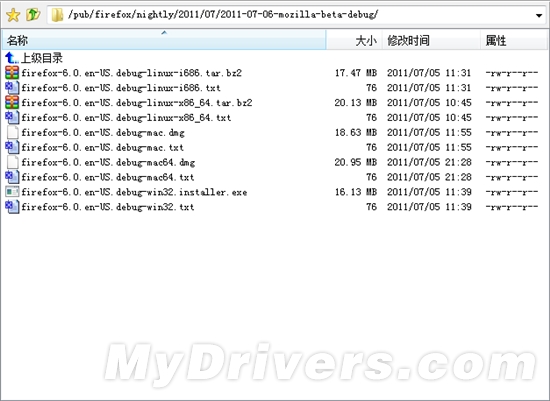This screenshot has height=401, width=550.
Task: Click the 2011/07/05 11:39 date of installer.exe
Action: [429, 192]
